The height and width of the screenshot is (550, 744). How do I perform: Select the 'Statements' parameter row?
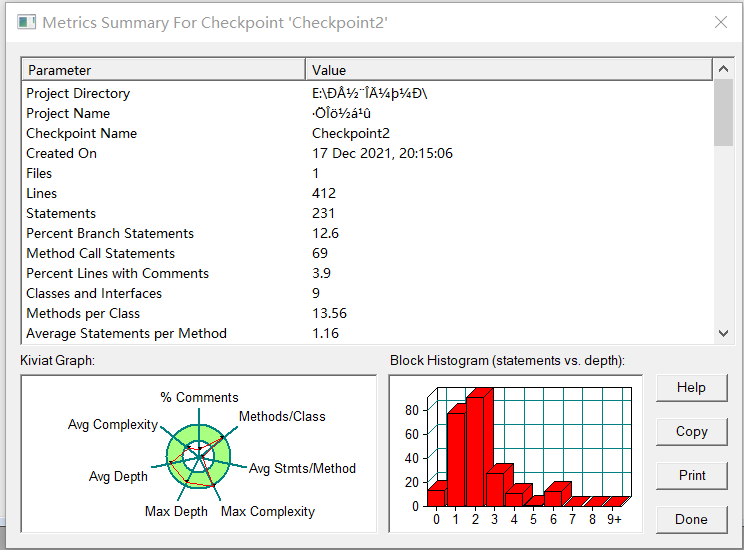[x=368, y=214]
